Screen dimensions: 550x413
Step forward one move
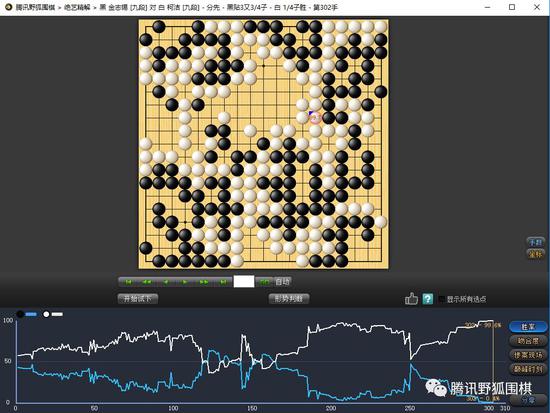pyautogui.click(x=185, y=282)
